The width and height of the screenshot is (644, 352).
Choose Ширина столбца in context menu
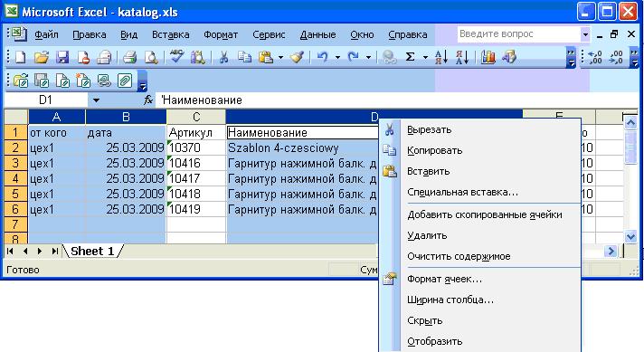pos(479,300)
